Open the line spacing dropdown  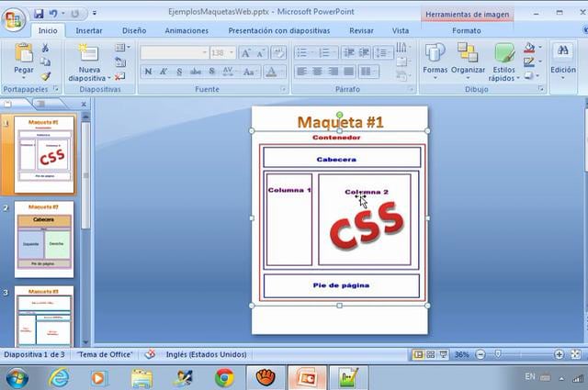point(383,53)
